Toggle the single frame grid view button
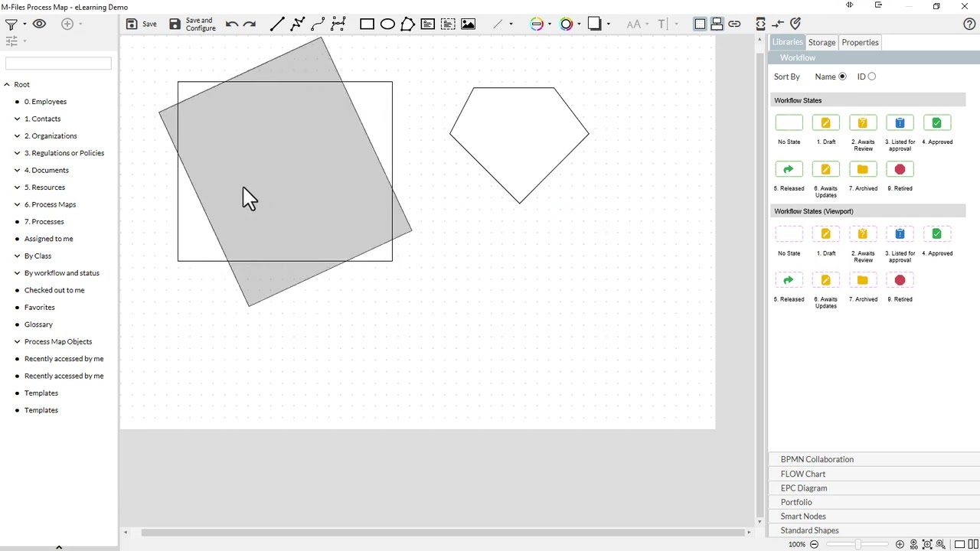This screenshot has height=551, width=980. 700,24
